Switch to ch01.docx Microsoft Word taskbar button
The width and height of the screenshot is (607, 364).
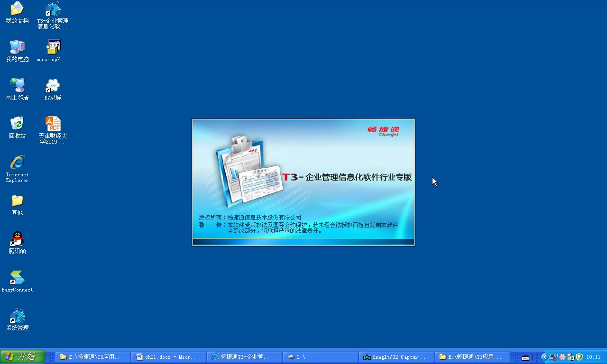(x=169, y=357)
